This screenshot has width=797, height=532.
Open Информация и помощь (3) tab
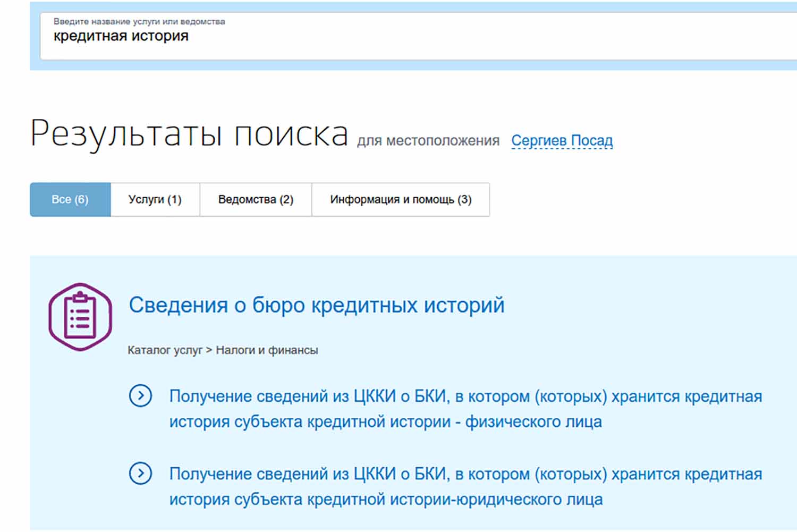point(401,199)
